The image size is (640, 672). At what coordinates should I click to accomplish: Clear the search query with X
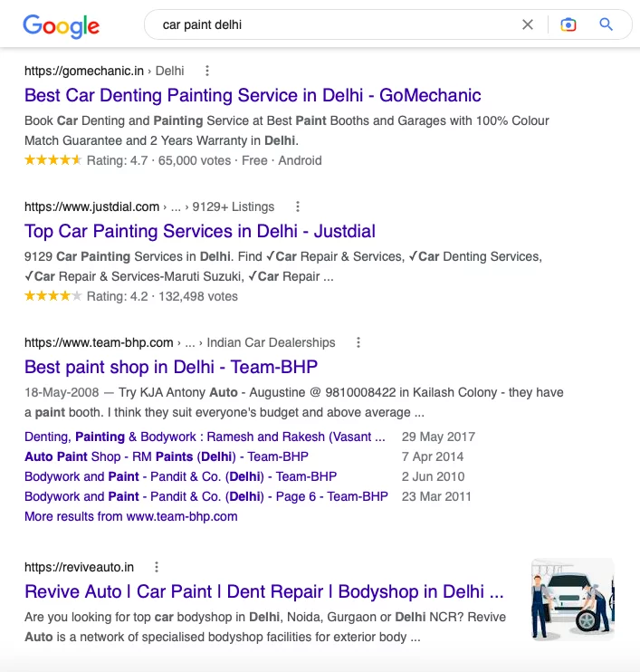(528, 24)
